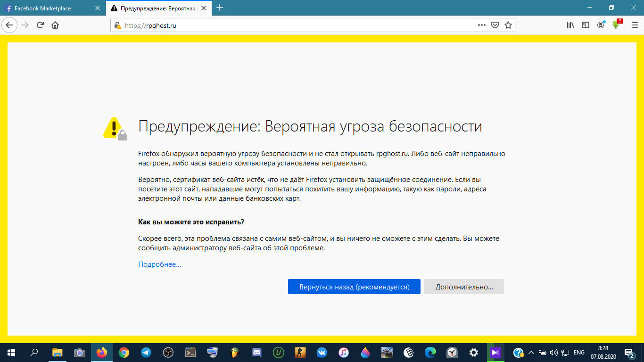Open page actions three-dot menu
The image size is (644, 362).
point(481,25)
